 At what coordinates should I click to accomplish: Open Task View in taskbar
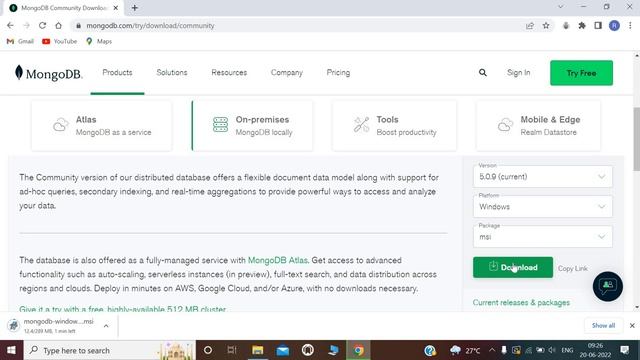point(232,350)
